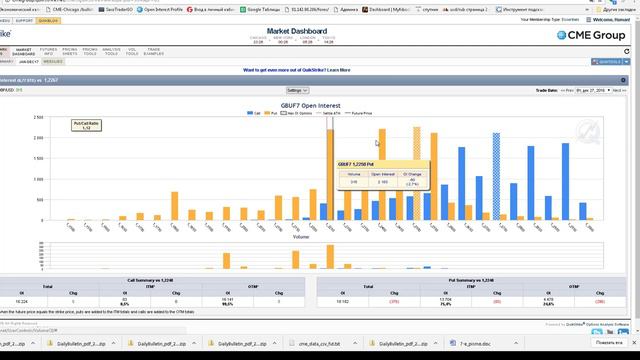Toggle Settle ATM legend entry
The width and height of the screenshot is (640, 360).
tap(329, 113)
